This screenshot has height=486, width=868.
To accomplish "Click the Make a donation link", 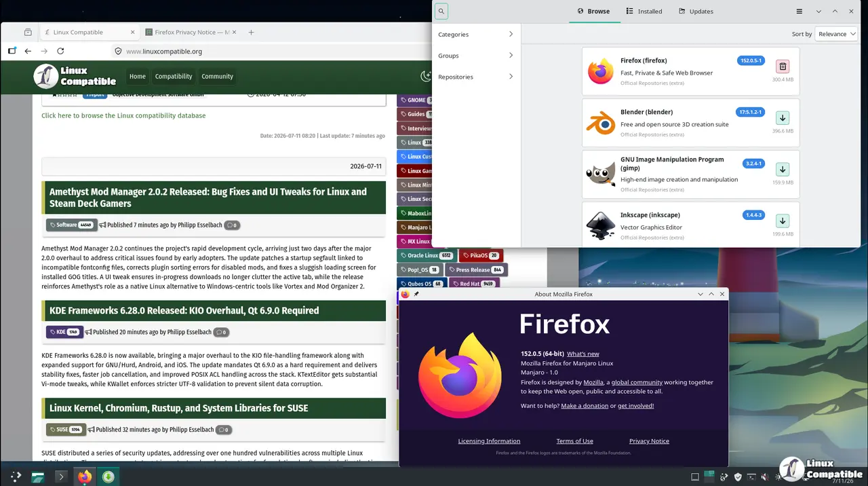I will [585, 406].
